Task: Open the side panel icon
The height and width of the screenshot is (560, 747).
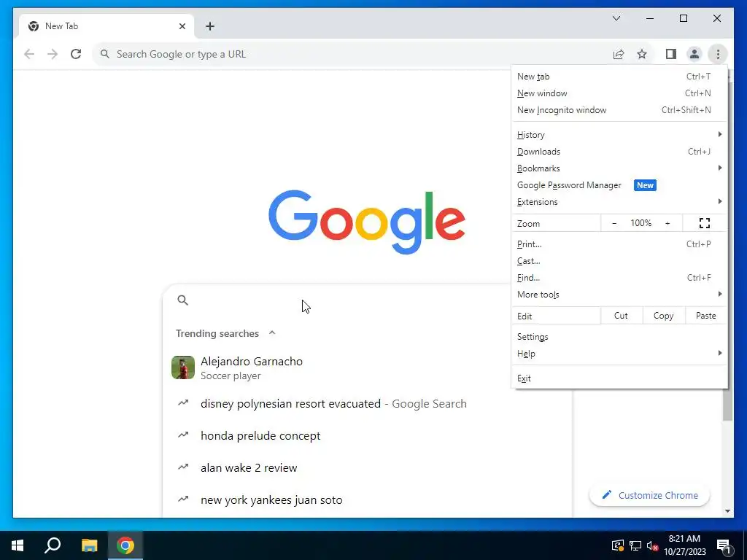Action: pos(671,54)
